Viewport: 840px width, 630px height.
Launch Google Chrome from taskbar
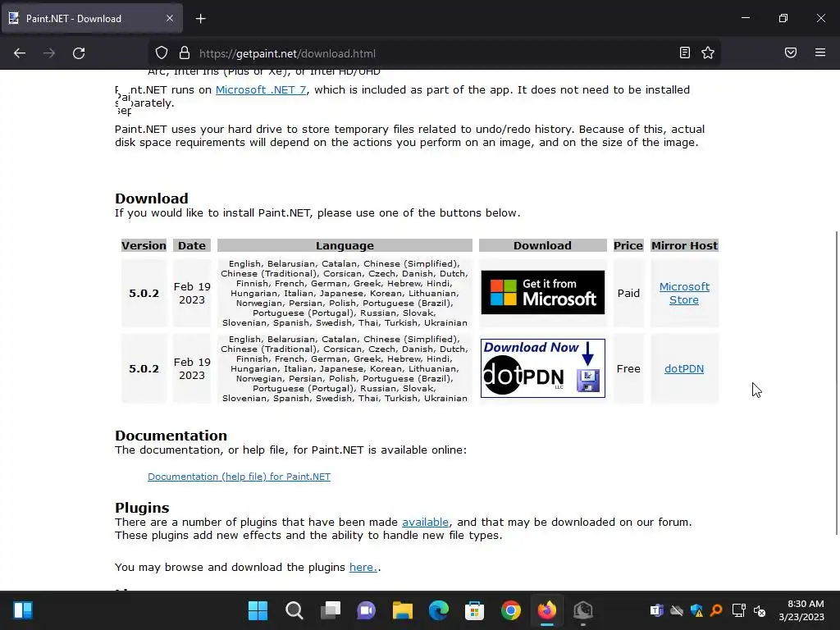tap(511, 610)
